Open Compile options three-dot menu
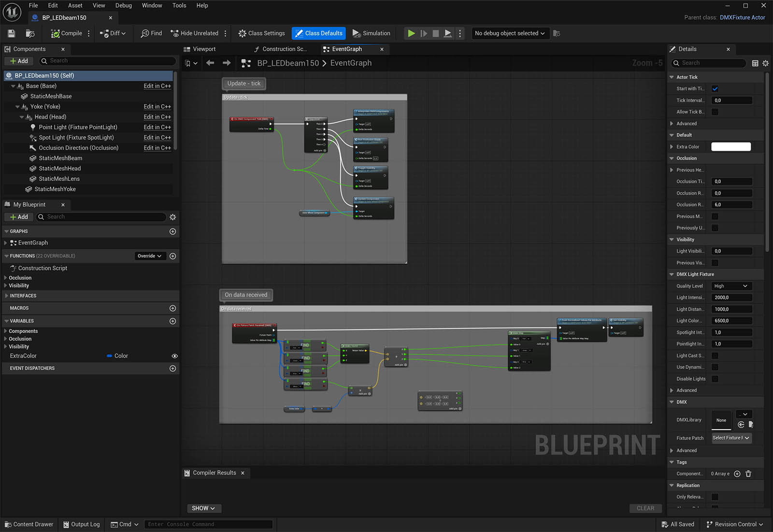 89,33
